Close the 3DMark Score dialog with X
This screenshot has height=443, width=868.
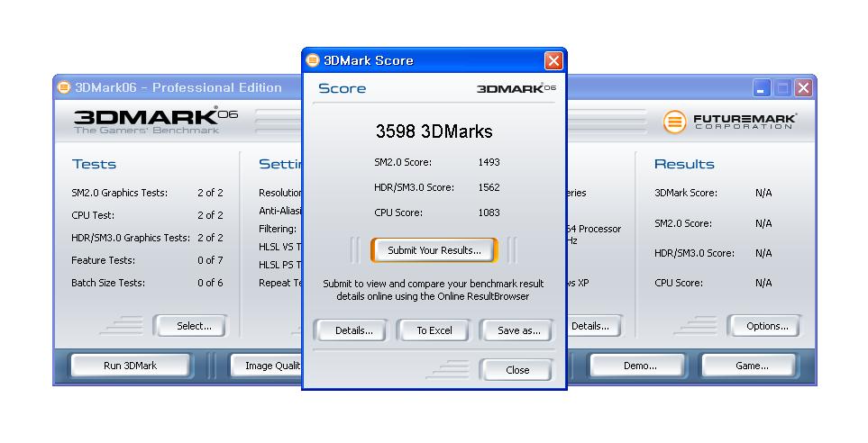553,60
